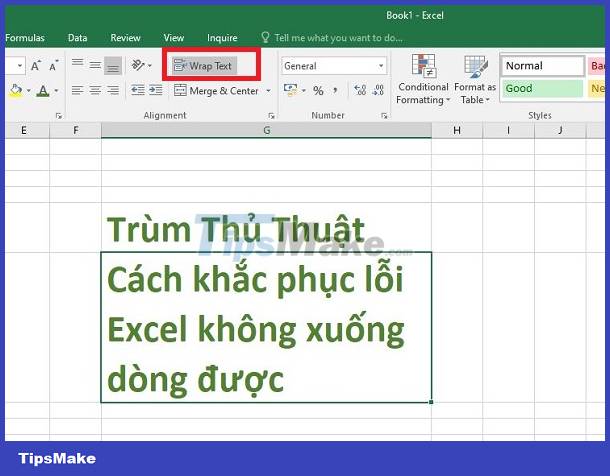This screenshot has height=476, width=610.
Task: Apply the font color A
Action: [x=43, y=91]
